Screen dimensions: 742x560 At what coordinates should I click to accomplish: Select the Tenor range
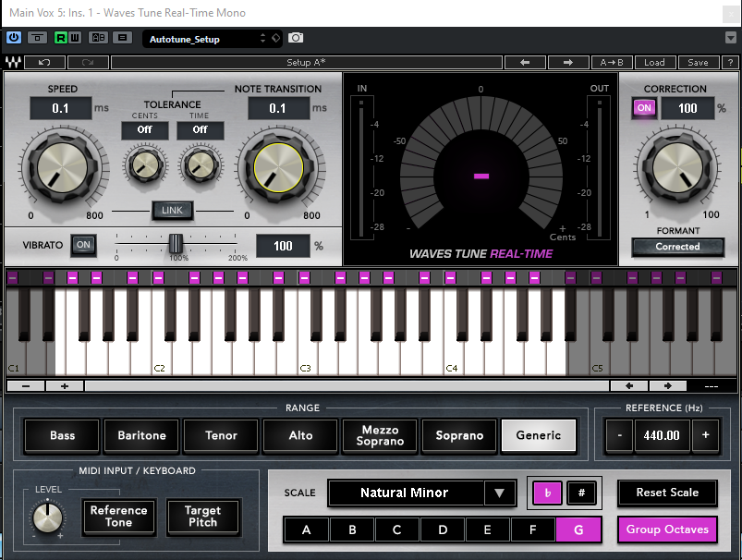tap(221, 435)
